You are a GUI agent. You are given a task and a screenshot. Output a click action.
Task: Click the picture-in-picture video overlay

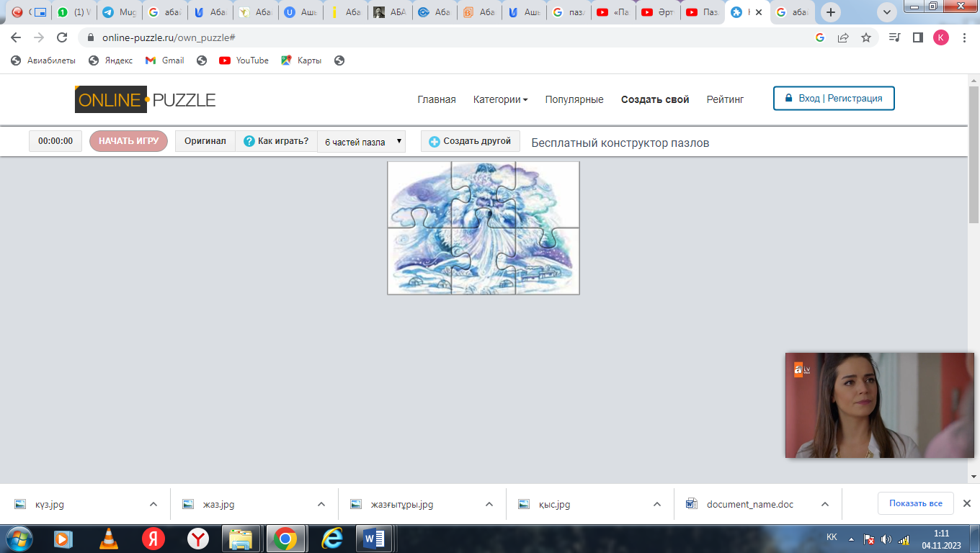(879, 405)
